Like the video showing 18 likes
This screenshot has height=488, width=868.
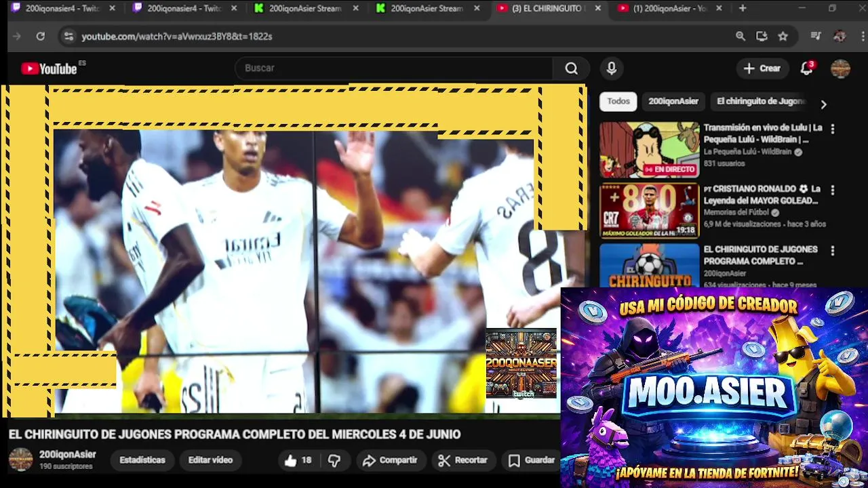click(298, 460)
